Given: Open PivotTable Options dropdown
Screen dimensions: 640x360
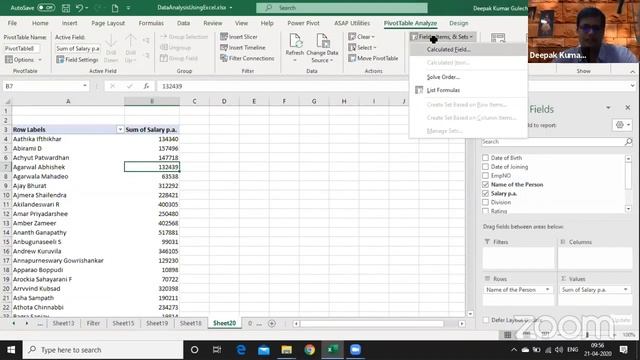Looking at the screenshot, I should pyautogui.click(x=23, y=60).
